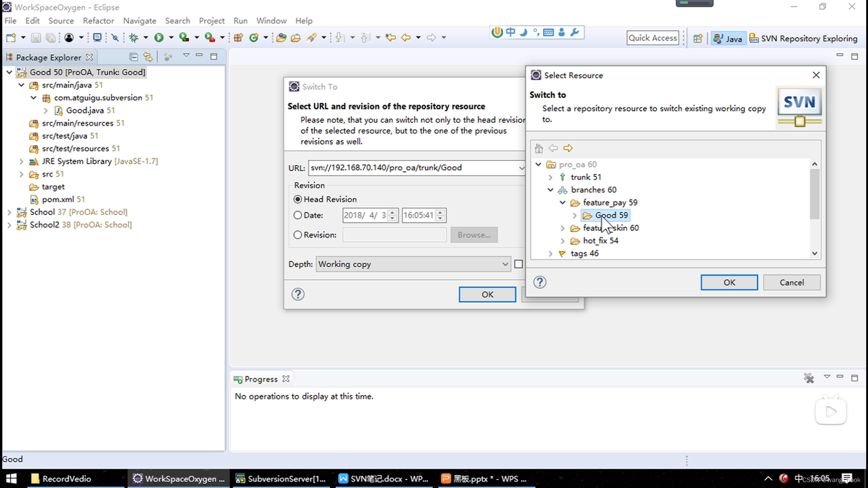The height and width of the screenshot is (488, 868).
Task: Expand the trunk 51 repository node
Action: tap(550, 177)
